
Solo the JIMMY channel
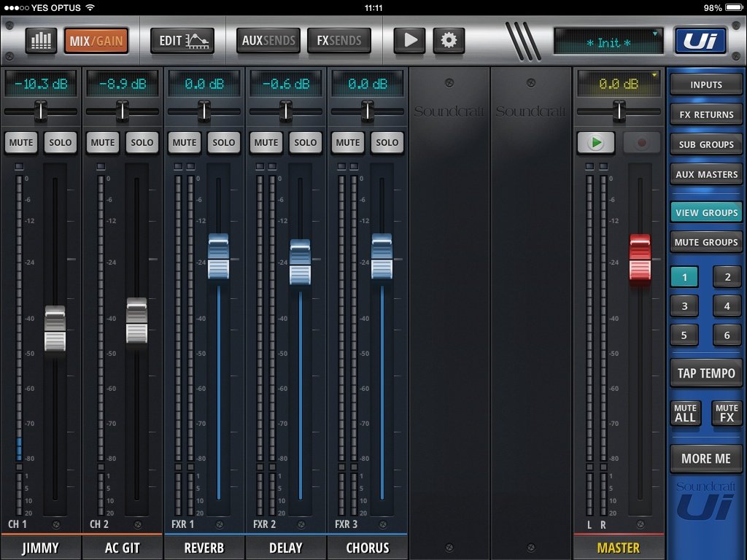pyautogui.click(x=61, y=142)
